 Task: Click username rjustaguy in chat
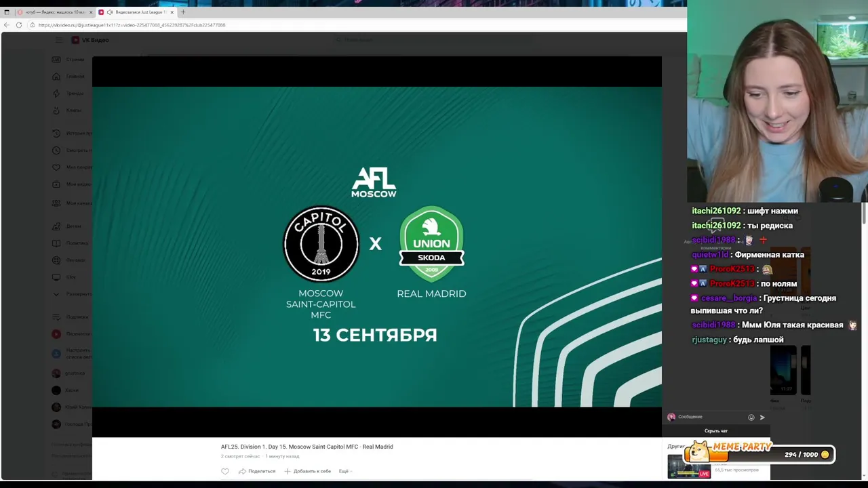(709, 340)
